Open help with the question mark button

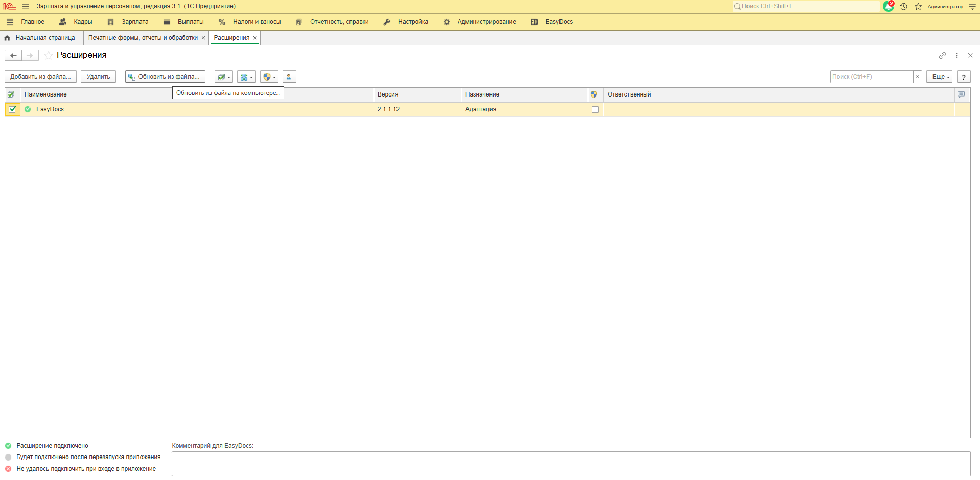tap(963, 77)
